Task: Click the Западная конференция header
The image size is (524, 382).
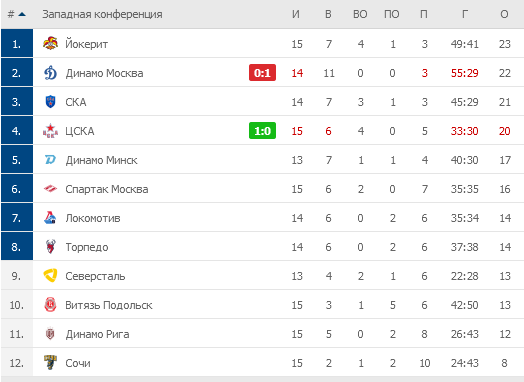Action: click(102, 14)
